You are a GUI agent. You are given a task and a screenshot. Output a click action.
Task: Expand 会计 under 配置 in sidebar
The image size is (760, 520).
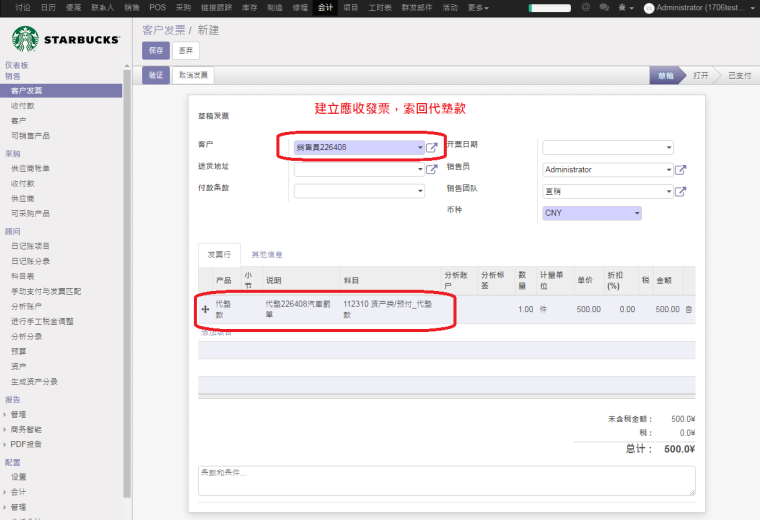(x=18, y=492)
